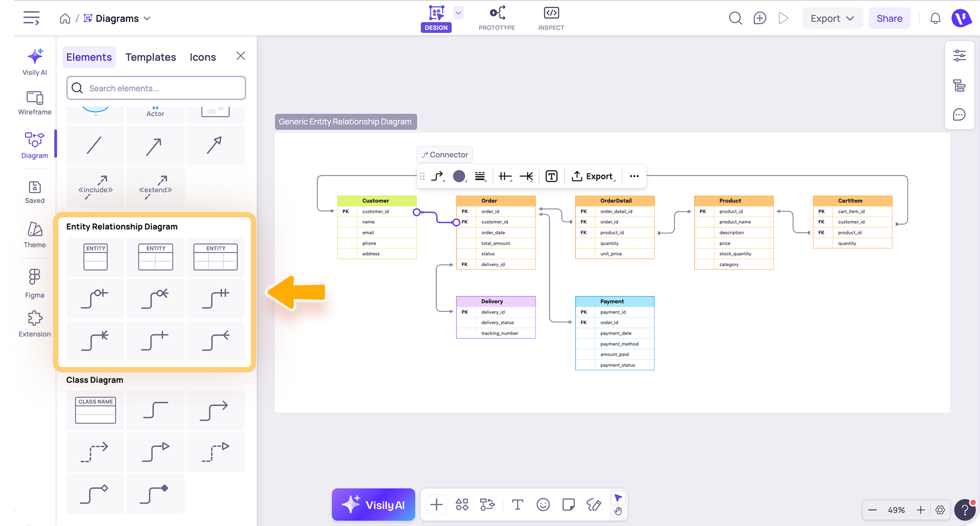Change connector end crow's-foot style
Image resolution: width=980 pixels, height=526 pixels.
pos(527,176)
